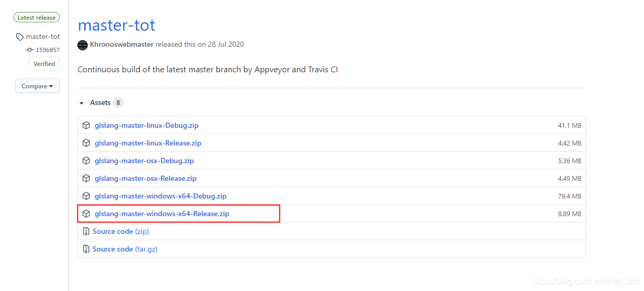Screen dimensions: 644x291
Task: Click the package icon beside glslang-master-linux-Debug.zip
Action: point(87,125)
